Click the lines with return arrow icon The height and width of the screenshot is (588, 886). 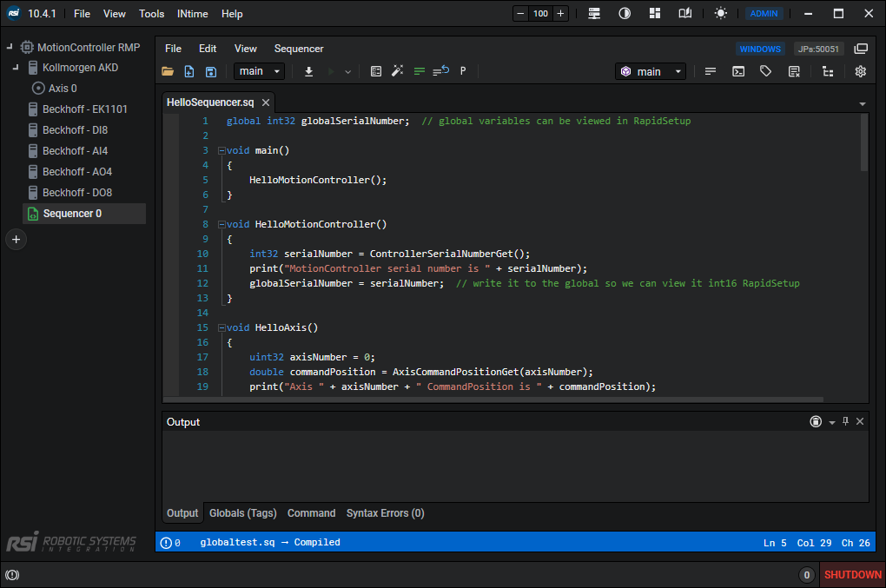click(440, 70)
